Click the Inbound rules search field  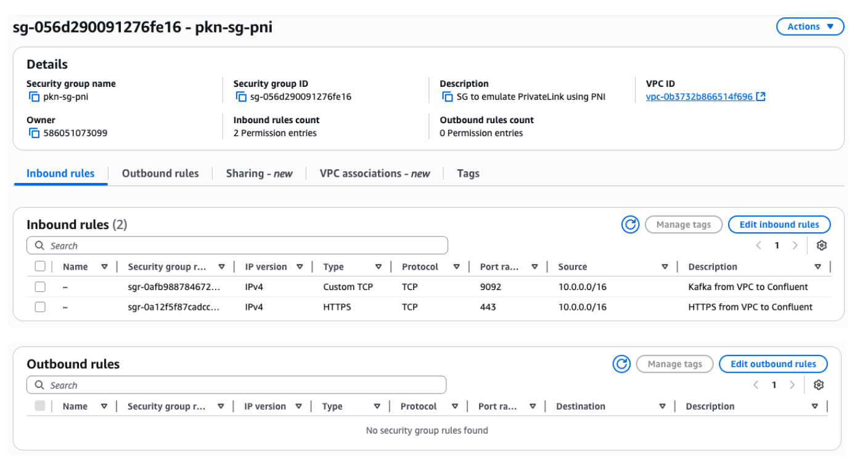point(237,245)
